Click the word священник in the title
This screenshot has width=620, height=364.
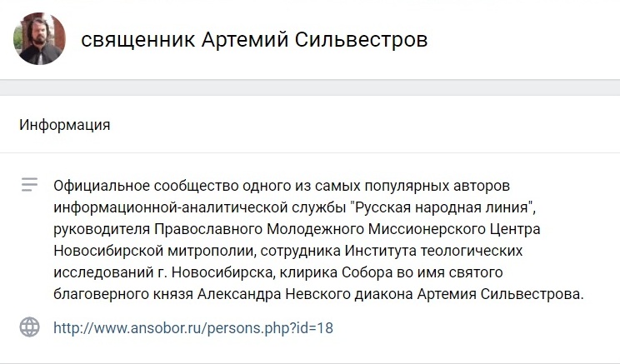[x=138, y=40]
